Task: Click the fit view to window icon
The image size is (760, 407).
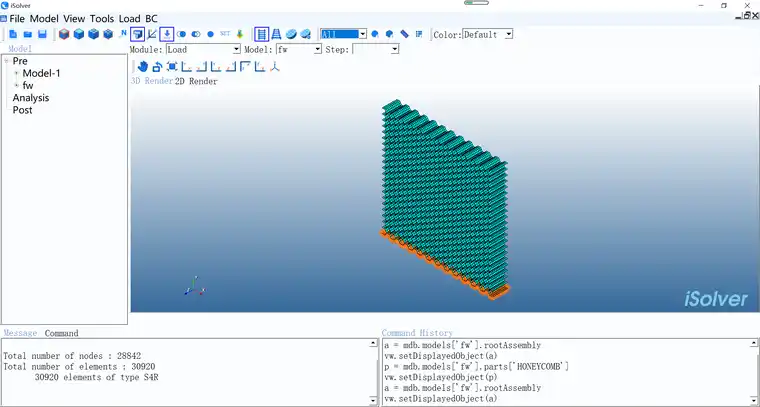Action: click(x=172, y=67)
